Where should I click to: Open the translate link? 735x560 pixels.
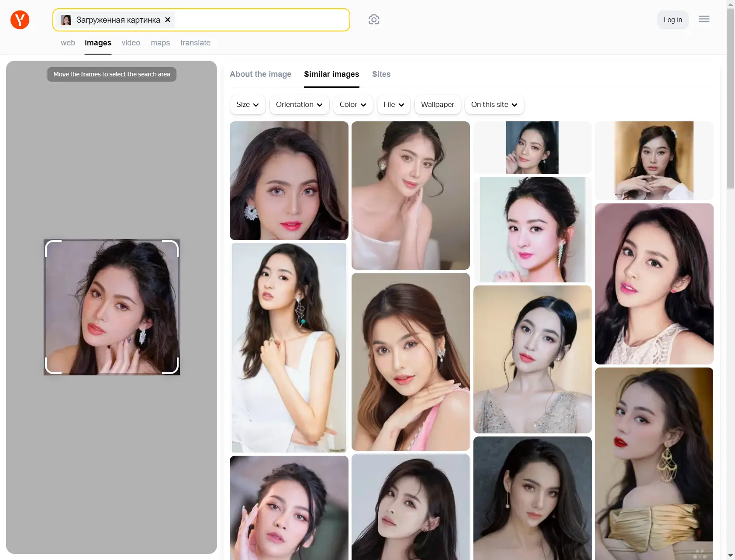(x=195, y=43)
